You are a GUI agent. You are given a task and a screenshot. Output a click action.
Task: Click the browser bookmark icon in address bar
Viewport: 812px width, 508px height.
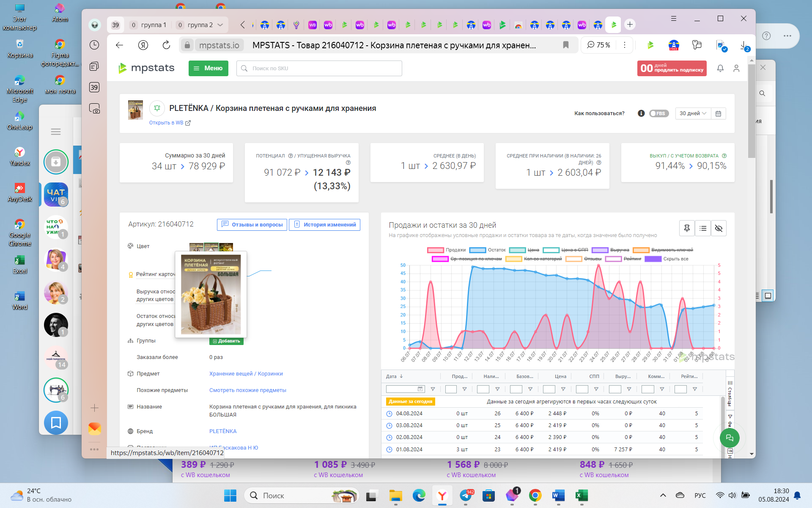point(565,45)
